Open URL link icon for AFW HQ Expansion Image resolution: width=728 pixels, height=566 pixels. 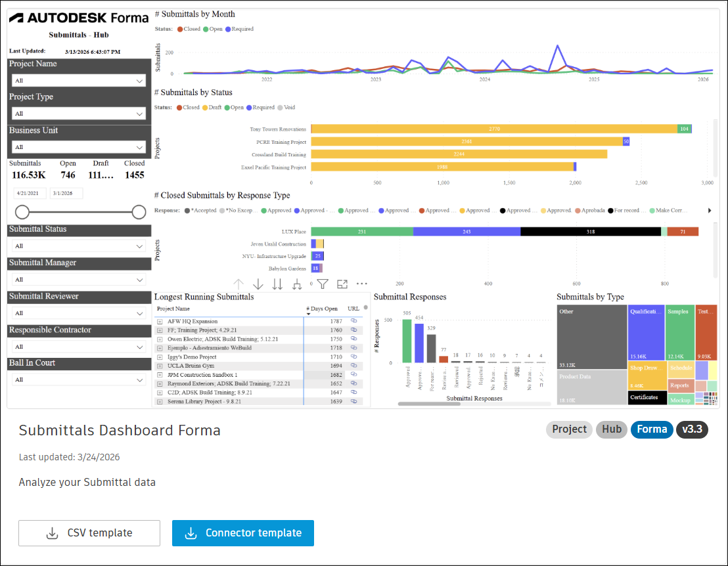pos(353,321)
